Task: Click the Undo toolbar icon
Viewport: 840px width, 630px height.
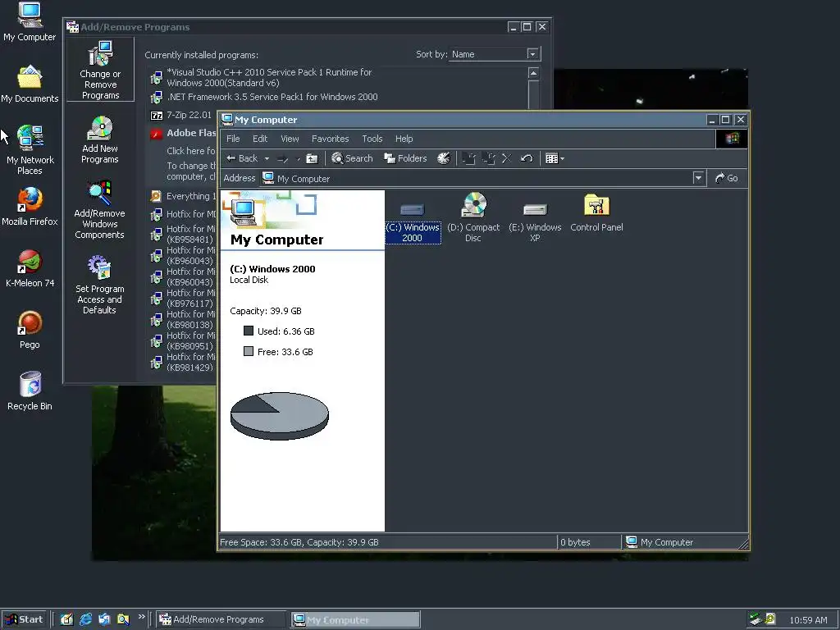Action: (527, 158)
